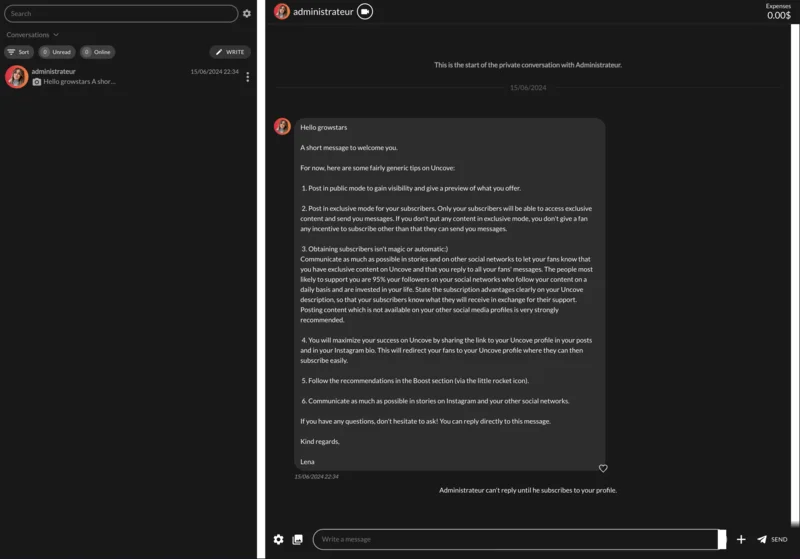This screenshot has width=800, height=559.
Task: Focus the 'Write a message' input
Action: [x=515, y=539]
